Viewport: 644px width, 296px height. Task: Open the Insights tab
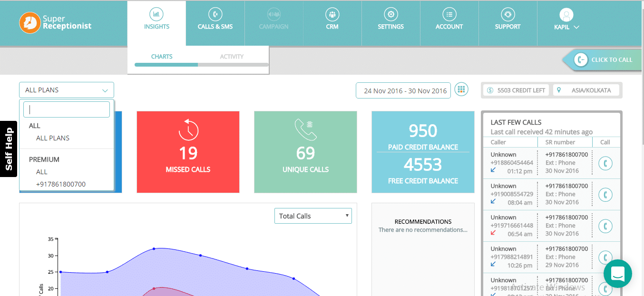click(156, 23)
